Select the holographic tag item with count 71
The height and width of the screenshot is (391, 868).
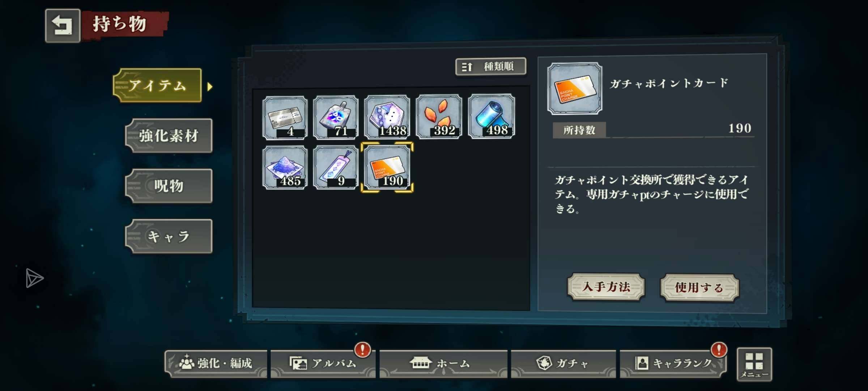point(336,117)
